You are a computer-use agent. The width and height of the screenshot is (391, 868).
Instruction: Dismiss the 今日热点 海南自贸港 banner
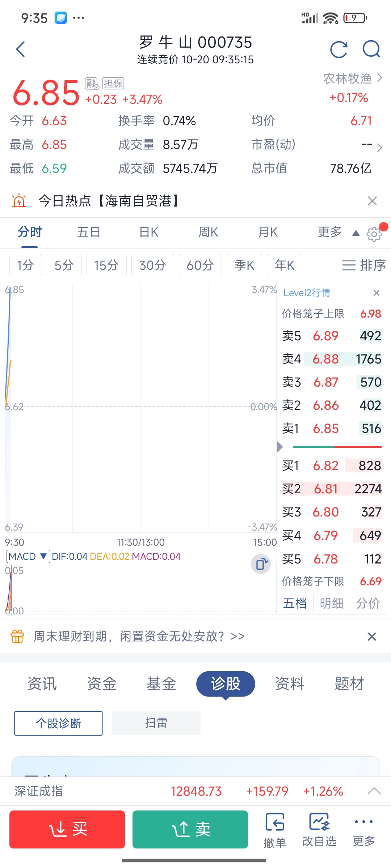[372, 201]
